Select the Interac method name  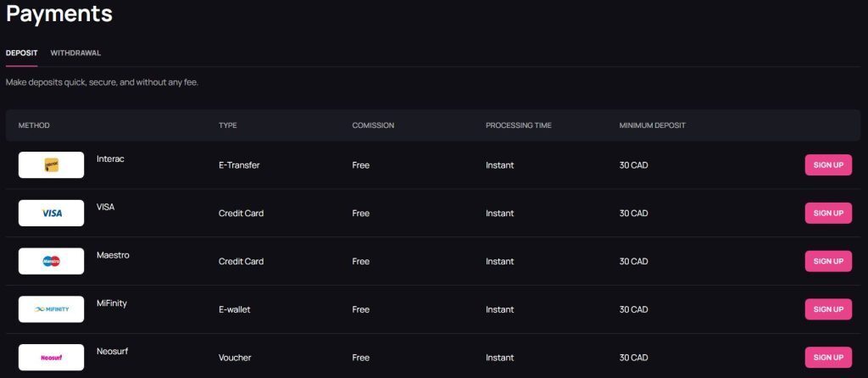[x=110, y=158]
